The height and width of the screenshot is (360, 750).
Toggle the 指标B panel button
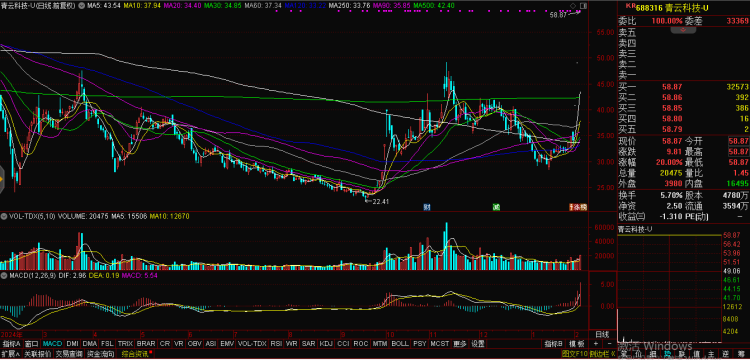(552, 344)
